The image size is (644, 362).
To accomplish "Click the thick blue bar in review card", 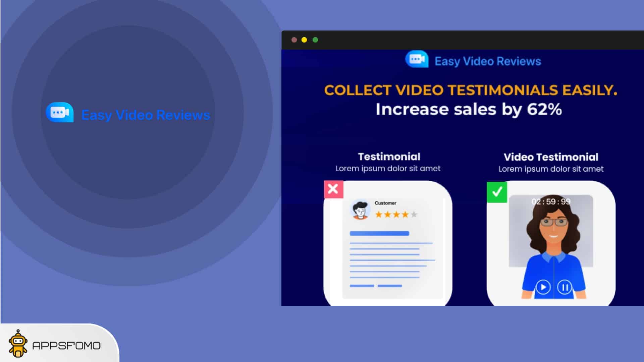I will click(x=379, y=233).
